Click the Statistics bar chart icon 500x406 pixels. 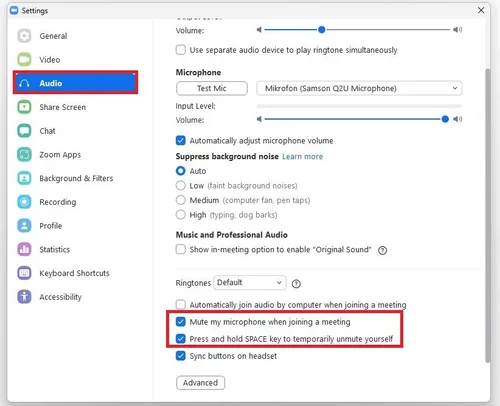24,249
